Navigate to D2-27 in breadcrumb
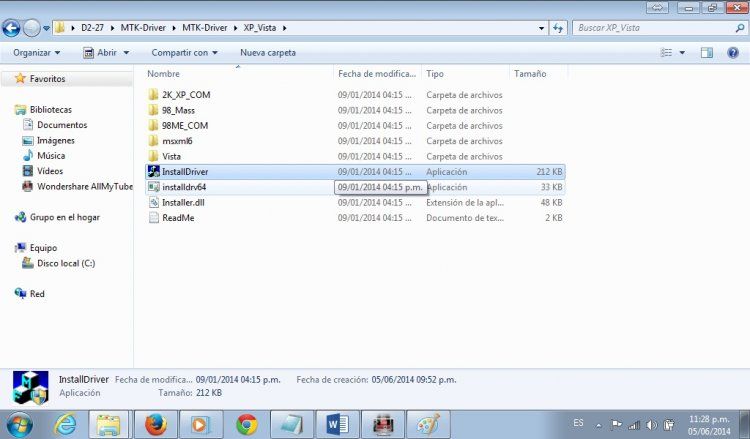The height and width of the screenshot is (439, 750). pyautogui.click(x=92, y=28)
